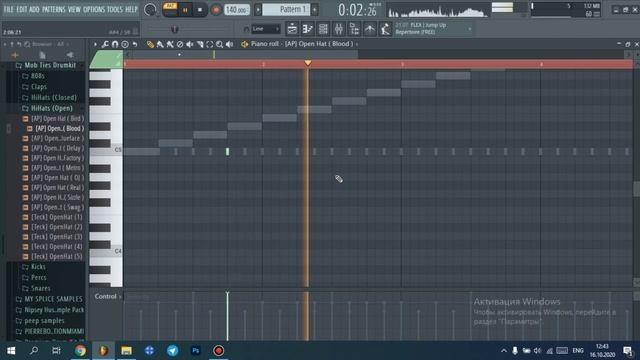Open the piano roll wrench tools menu

(x=105, y=44)
